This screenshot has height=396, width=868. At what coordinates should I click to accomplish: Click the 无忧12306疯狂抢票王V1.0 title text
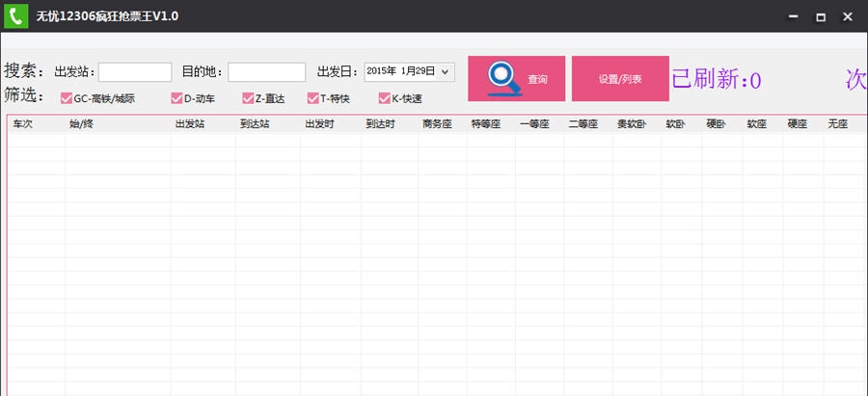click(107, 16)
